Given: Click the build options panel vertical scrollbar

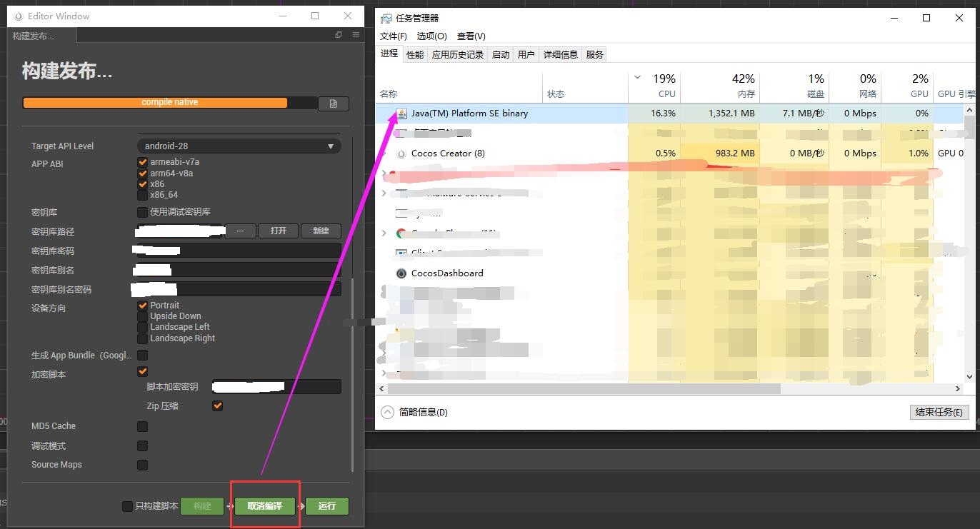Looking at the screenshot, I should [353, 375].
